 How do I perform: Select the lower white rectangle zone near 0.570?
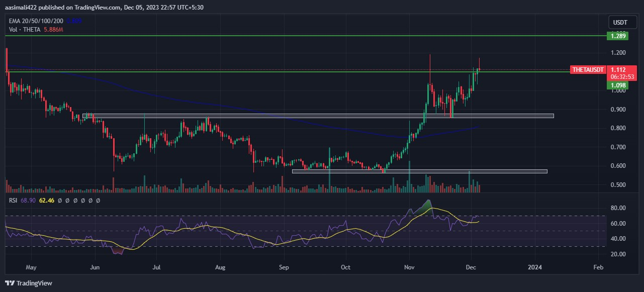pyautogui.click(x=419, y=171)
